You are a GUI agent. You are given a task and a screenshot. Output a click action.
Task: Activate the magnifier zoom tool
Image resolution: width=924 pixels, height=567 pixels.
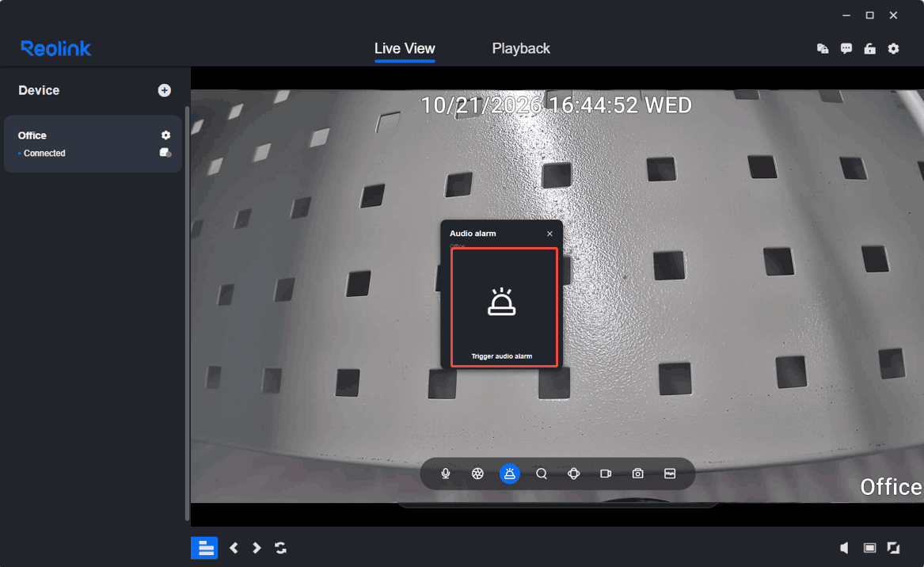[542, 474]
